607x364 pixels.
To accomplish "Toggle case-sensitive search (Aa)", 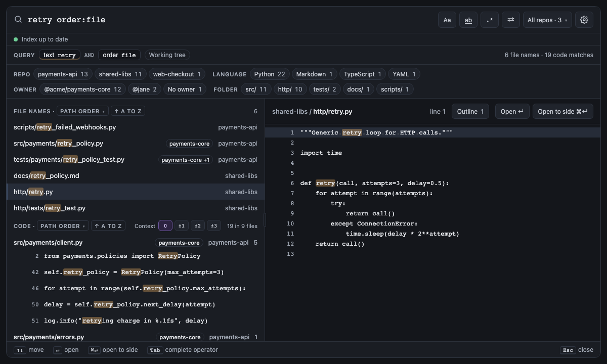I will [x=447, y=20].
